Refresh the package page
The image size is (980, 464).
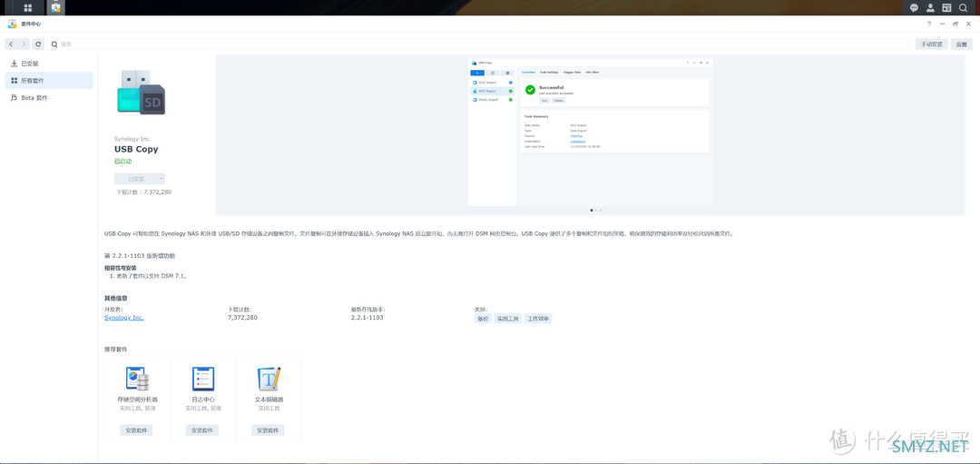click(38, 44)
